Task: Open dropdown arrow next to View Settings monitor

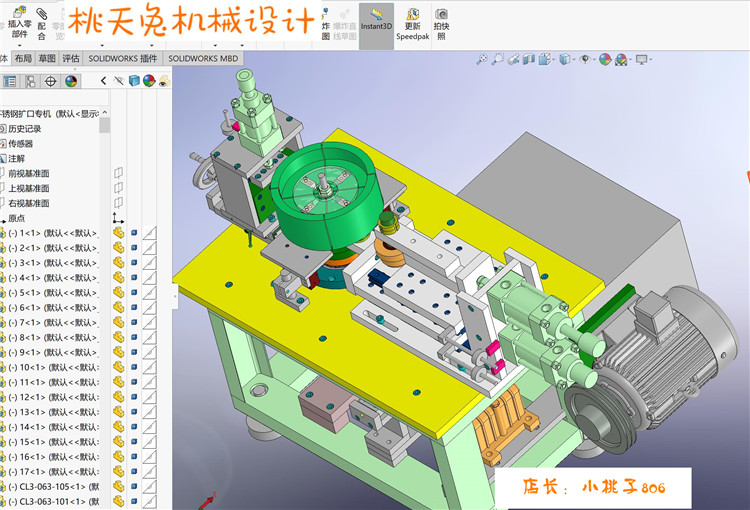Action: click(651, 60)
